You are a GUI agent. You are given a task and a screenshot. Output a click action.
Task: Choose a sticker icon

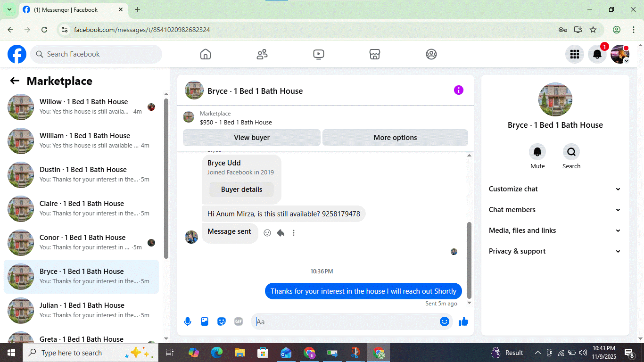tap(222, 321)
